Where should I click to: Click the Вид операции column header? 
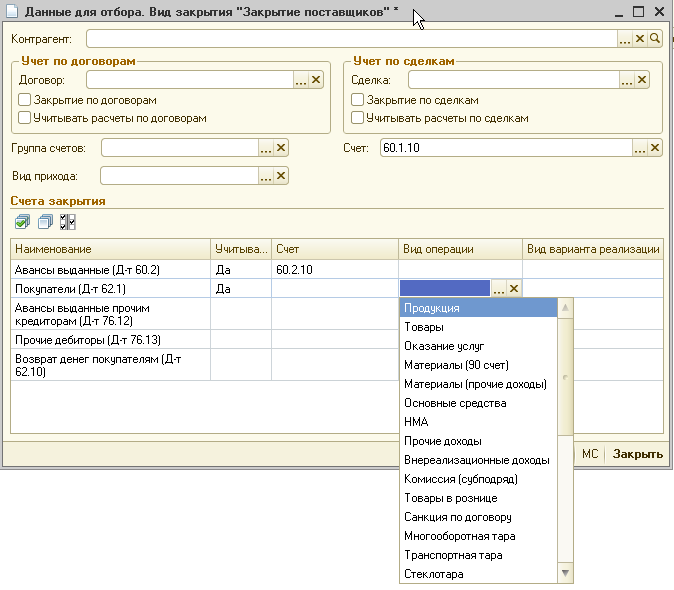coord(459,249)
